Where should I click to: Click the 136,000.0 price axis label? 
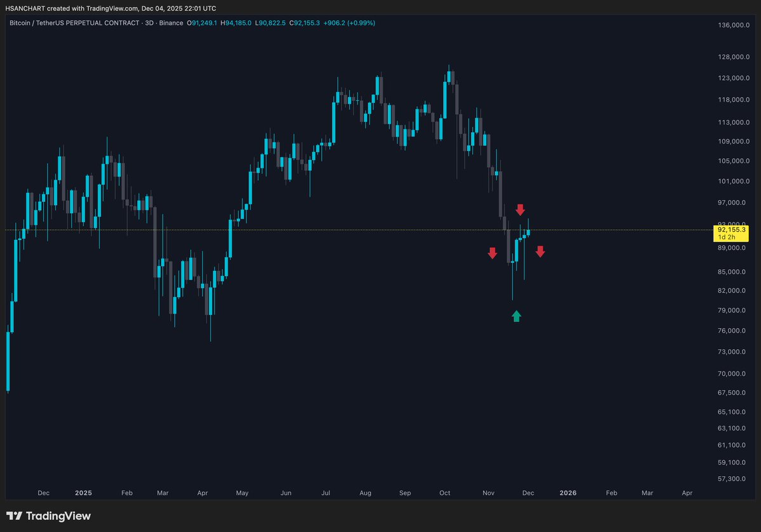click(x=734, y=25)
